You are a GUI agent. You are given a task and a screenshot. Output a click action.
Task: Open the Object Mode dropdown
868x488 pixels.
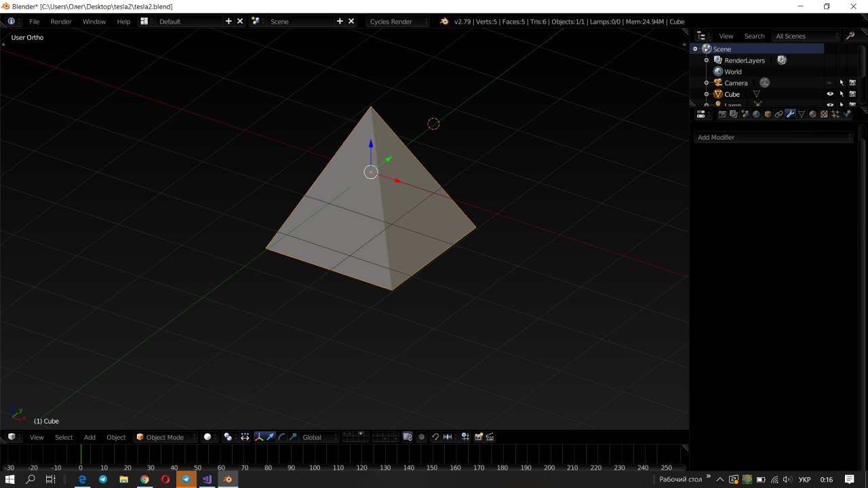[x=165, y=437]
